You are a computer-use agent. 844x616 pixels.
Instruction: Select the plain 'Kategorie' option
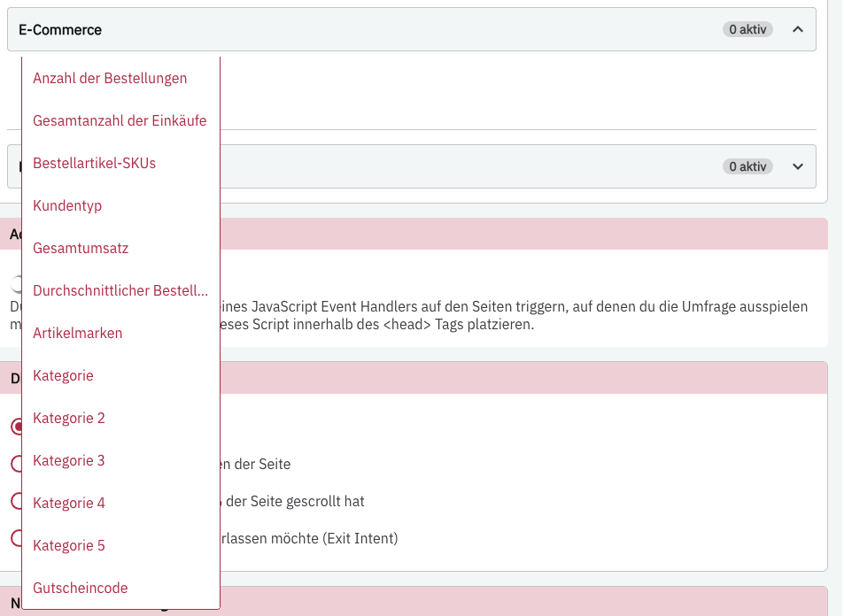(63, 375)
